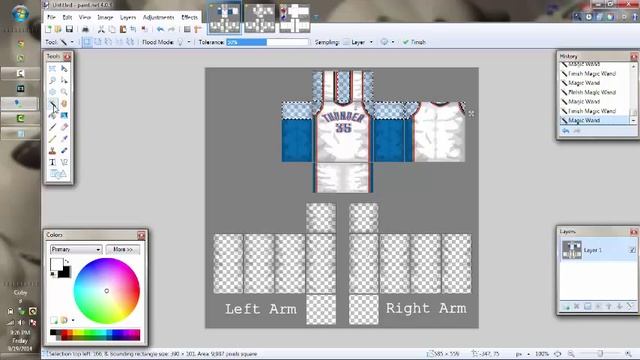Click the Finish button in toolbar
The width and height of the screenshot is (640, 360).
pos(414,42)
